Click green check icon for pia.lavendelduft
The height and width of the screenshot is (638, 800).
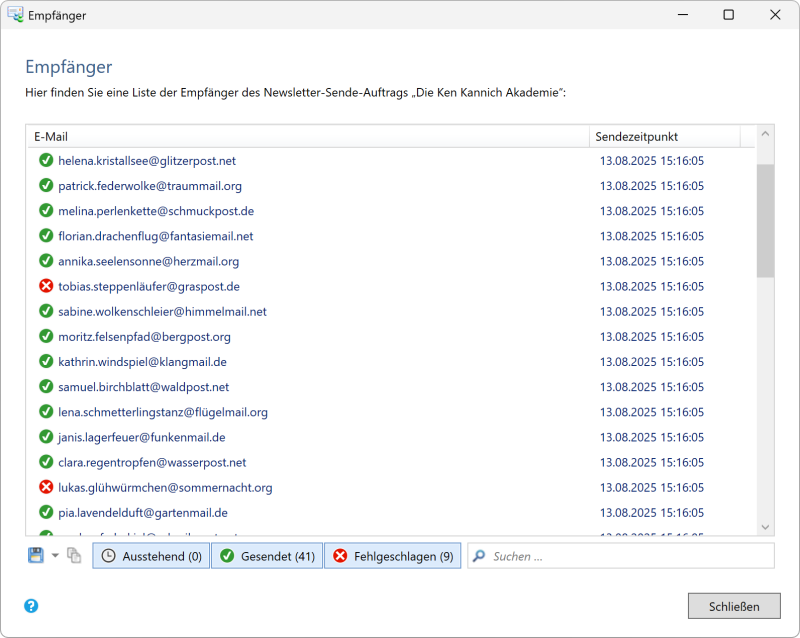(46, 513)
